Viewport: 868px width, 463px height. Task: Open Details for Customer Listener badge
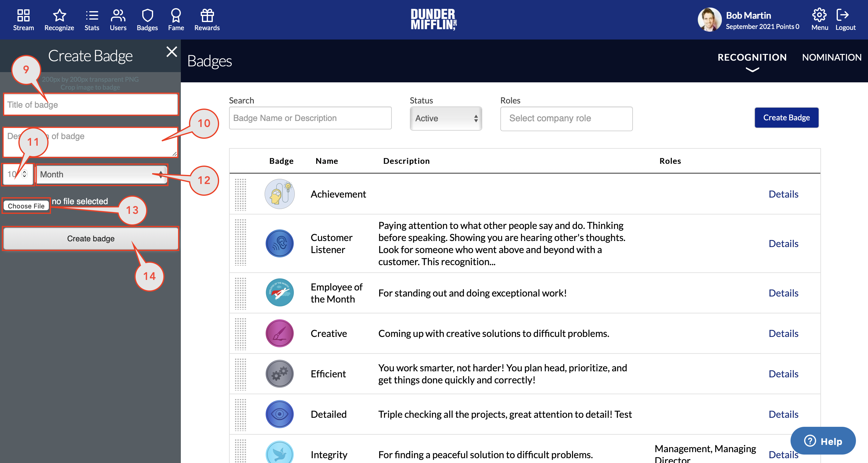point(783,243)
